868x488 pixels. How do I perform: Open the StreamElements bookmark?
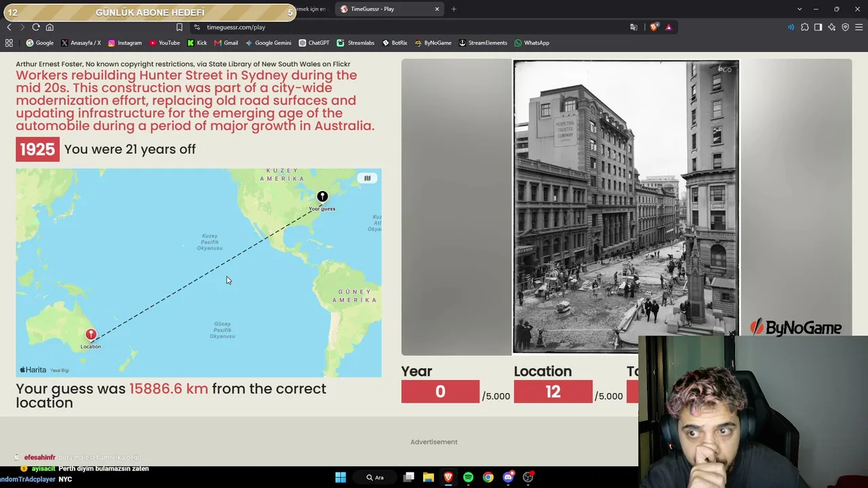pos(483,43)
